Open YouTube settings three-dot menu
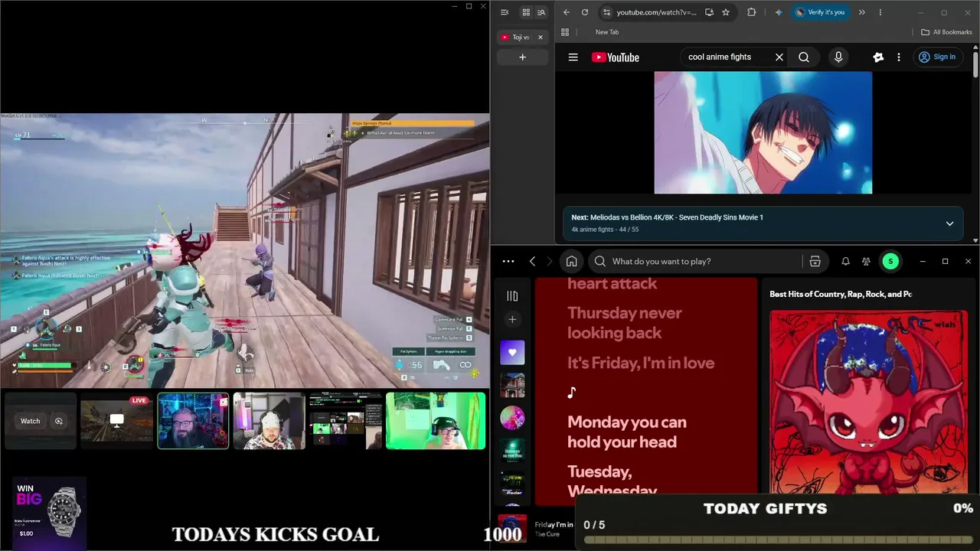Viewport: 980px width, 551px height. tap(899, 57)
